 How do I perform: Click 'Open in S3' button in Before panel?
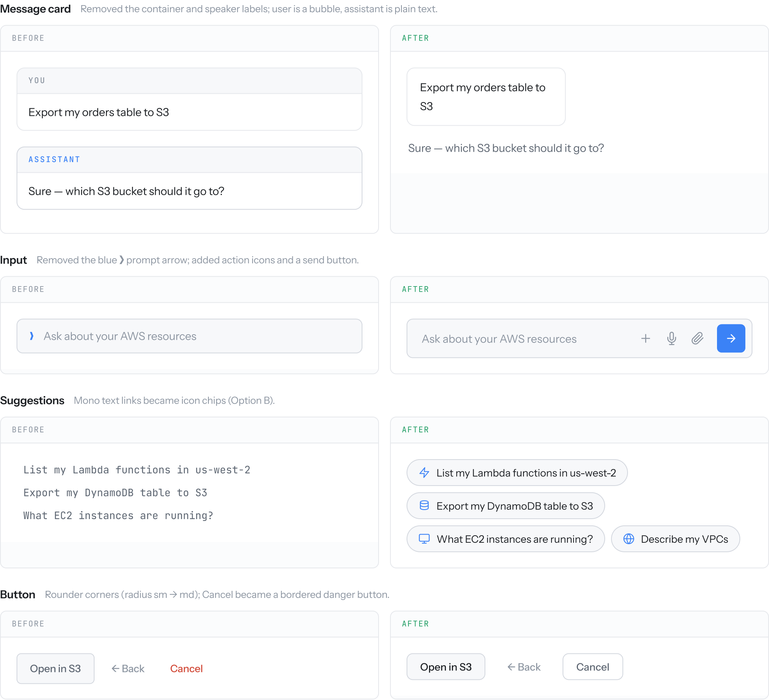click(x=56, y=668)
